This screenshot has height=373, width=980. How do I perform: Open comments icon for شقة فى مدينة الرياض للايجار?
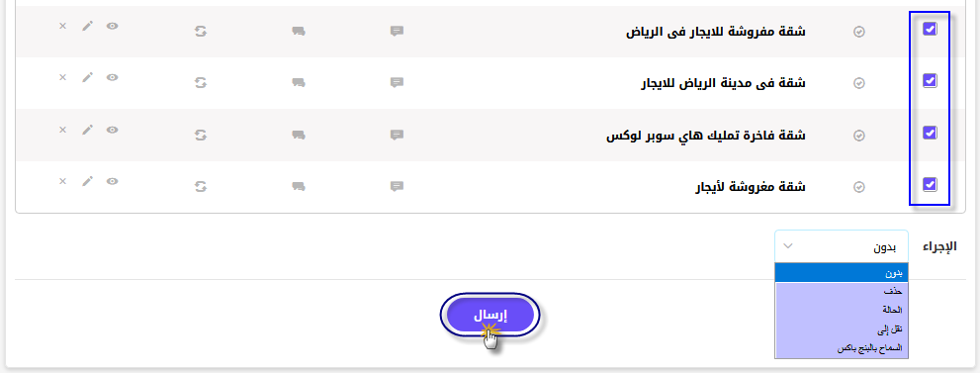click(x=397, y=82)
